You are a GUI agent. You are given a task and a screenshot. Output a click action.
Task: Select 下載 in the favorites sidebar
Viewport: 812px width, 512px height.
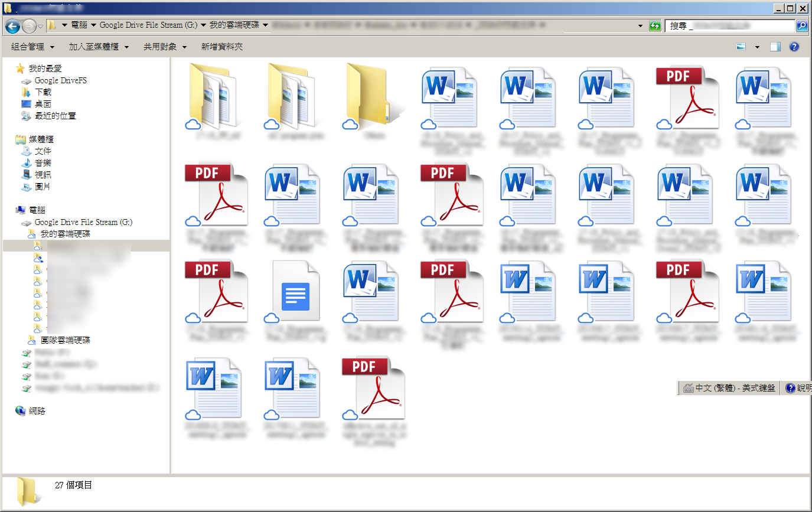(43, 92)
